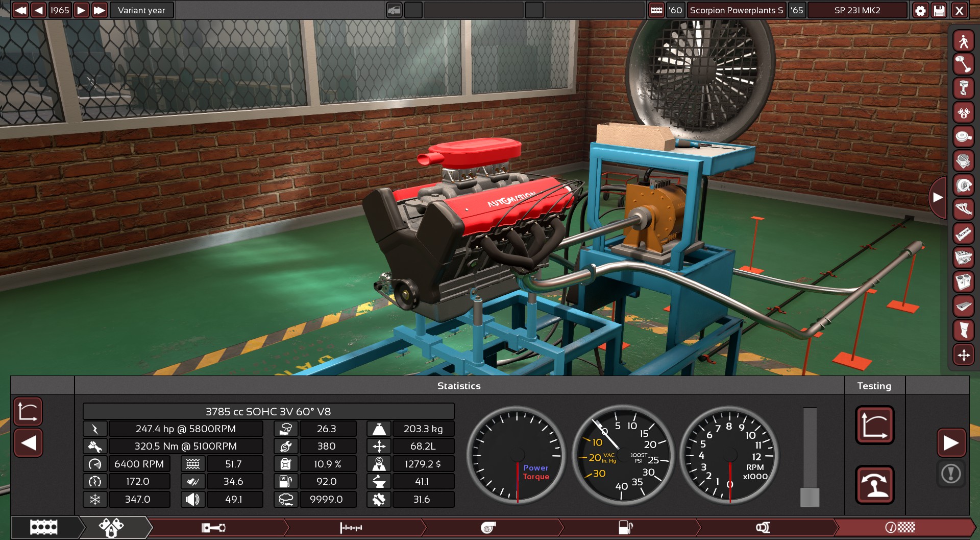Jump variant year forward with double arrow
Viewport: 980px width, 540px height.
tap(100, 10)
